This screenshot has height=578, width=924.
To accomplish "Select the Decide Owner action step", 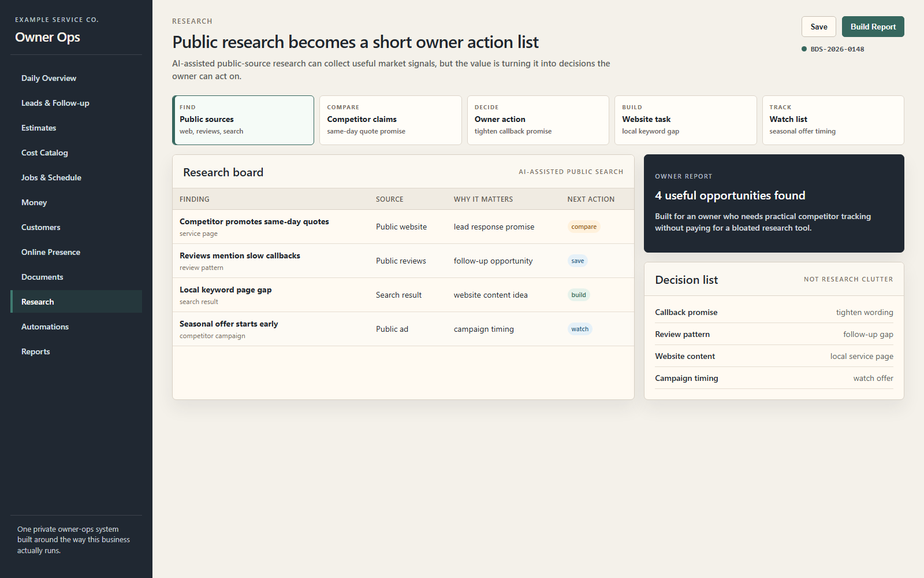I will (538, 120).
